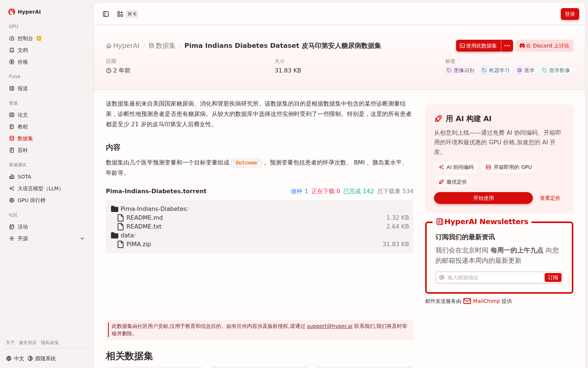Image resolution: width=588 pixels, height=368 pixels.
Task: Click the HyperAI Newsletters newspaper icon
Action: (440, 222)
